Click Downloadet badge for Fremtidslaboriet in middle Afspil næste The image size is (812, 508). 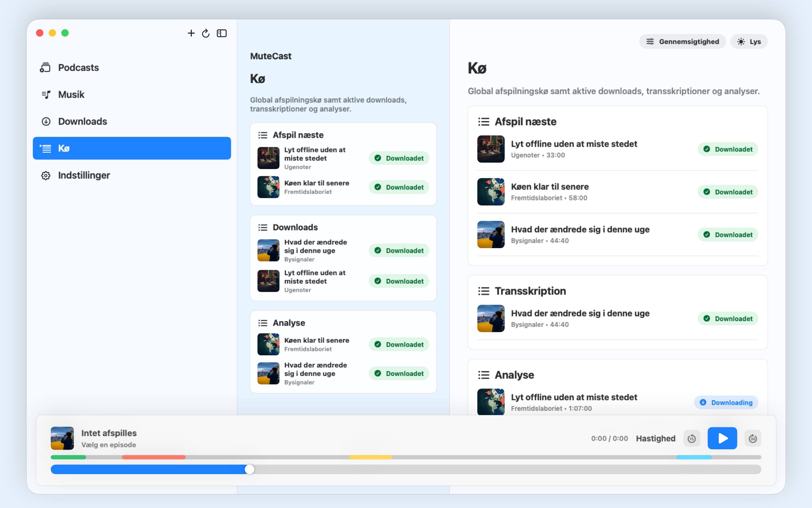pos(399,187)
